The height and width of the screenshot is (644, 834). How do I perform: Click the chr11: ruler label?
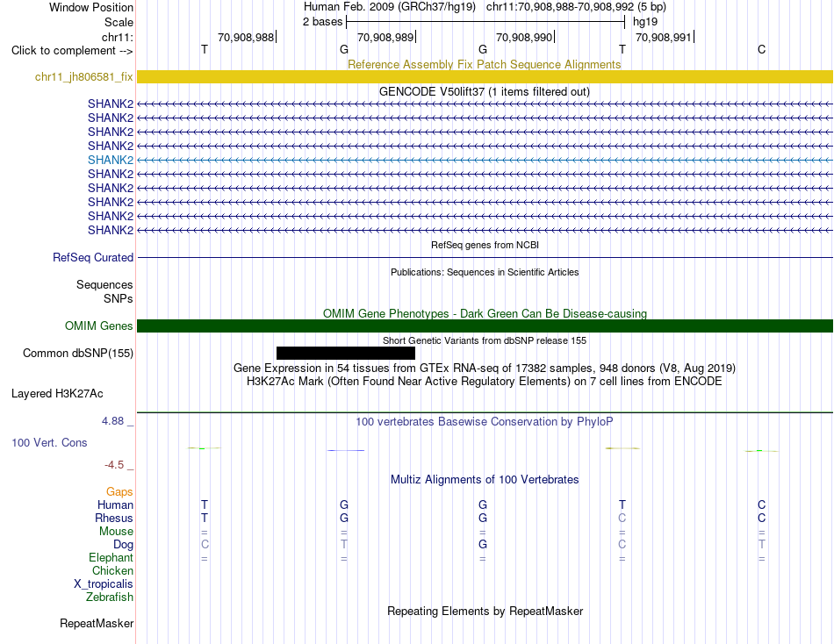pos(117,37)
